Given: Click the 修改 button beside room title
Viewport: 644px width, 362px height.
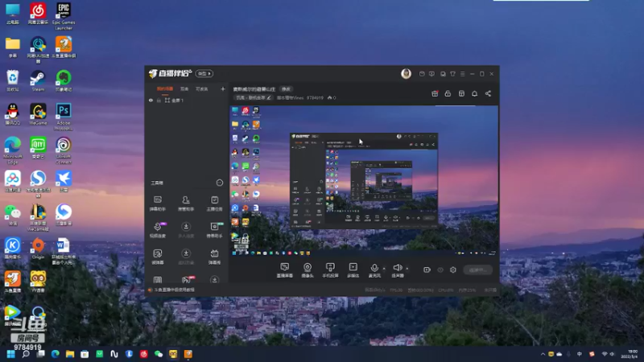Looking at the screenshot, I should [286, 89].
